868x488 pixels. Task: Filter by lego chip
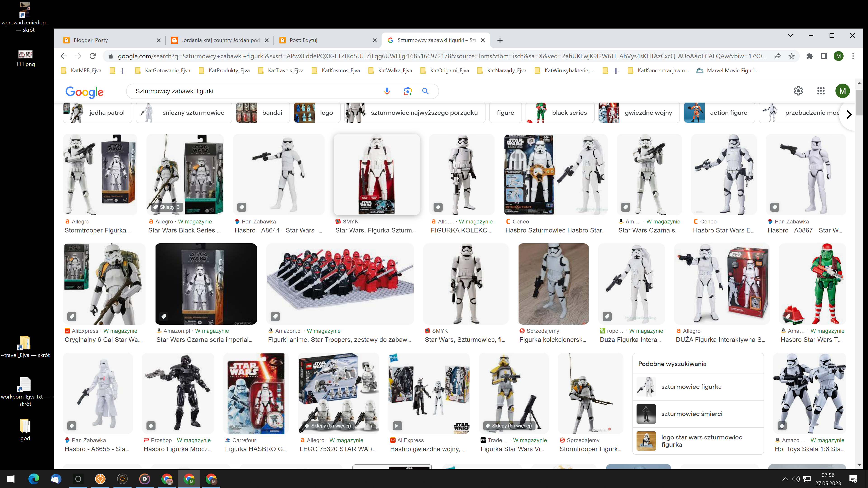tap(317, 113)
